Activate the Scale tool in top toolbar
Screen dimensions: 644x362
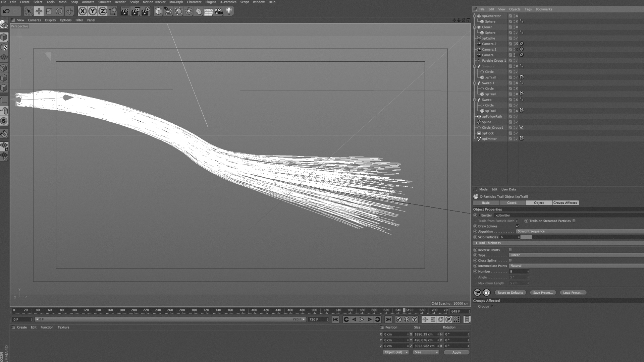click(x=49, y=11)
